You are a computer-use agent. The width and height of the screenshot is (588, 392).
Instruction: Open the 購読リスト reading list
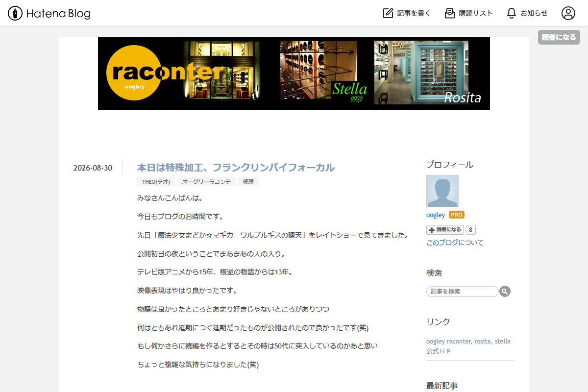tap(468, 13)
